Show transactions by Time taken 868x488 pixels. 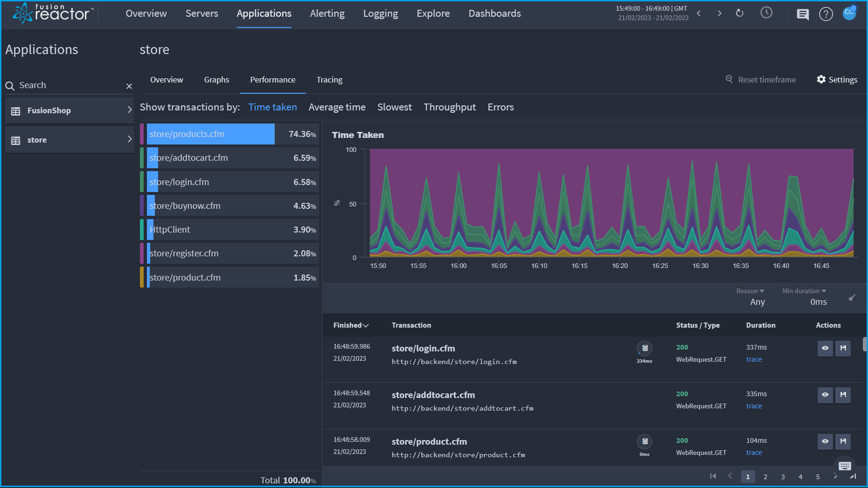(x=272, y=107)
